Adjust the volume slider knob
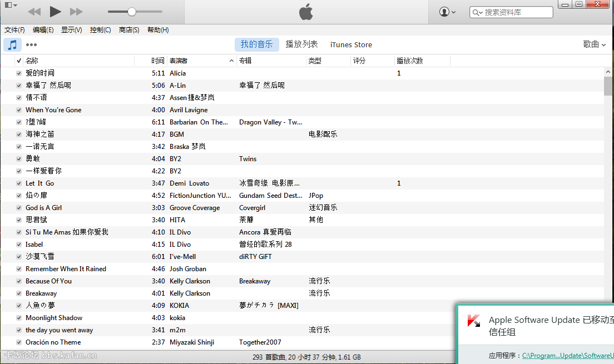614x364 pixels. 132,12
